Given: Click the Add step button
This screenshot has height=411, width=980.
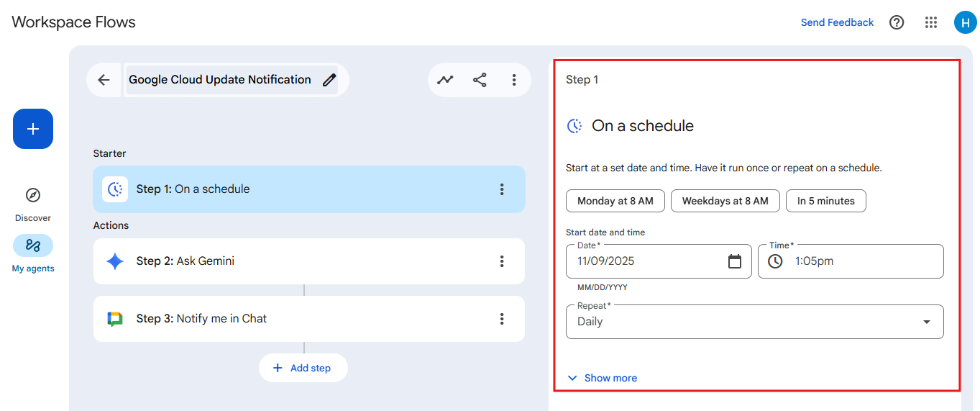Looking at the screenshot, I should coord(303,368).
